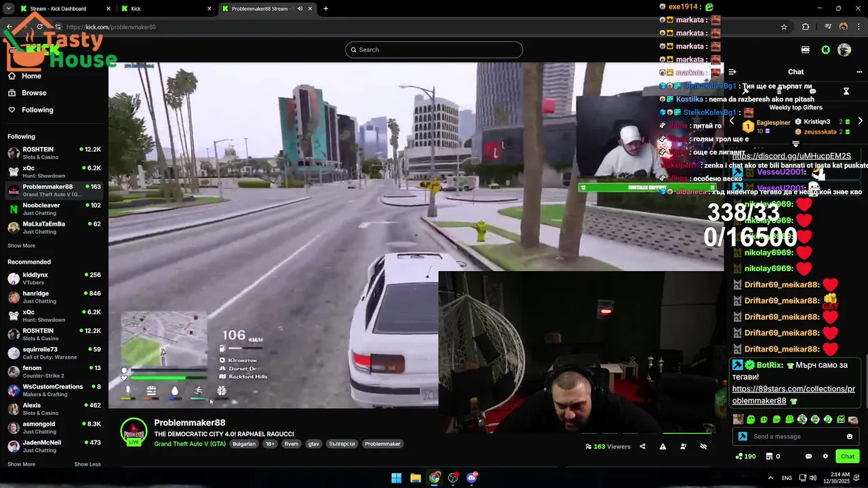Show hidden system tray icons
Viewport: 868px width, 488px height.
[770, 478]
